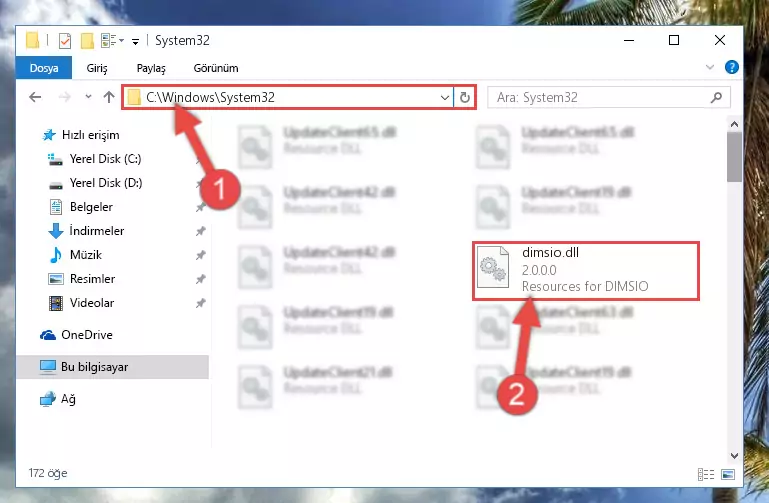Select OneDrive in navigation pane
This screenshot has width=769, height=503.
point(86,335)
